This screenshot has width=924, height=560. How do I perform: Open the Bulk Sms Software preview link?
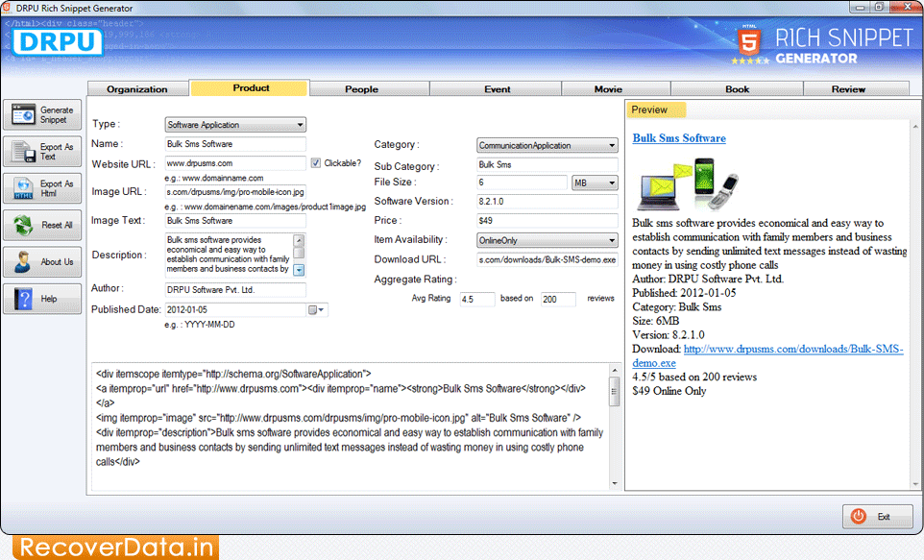point(679,138)
